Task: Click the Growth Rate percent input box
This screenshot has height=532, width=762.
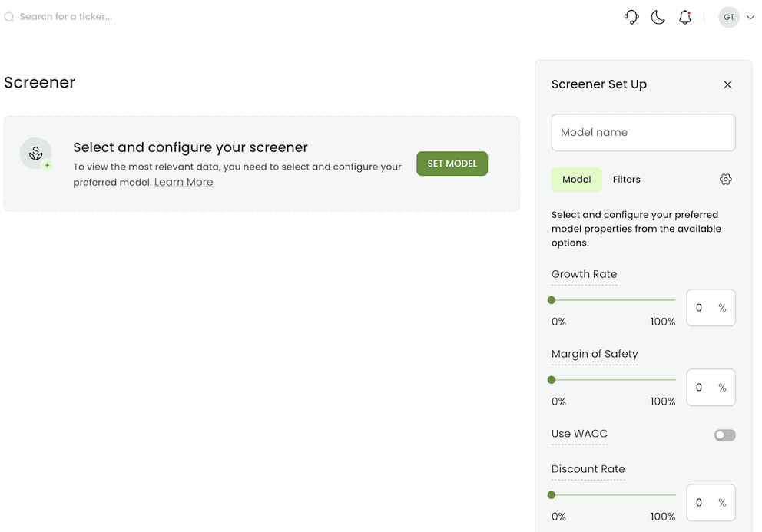Action: pyautogui.click(x=711, y=307)
